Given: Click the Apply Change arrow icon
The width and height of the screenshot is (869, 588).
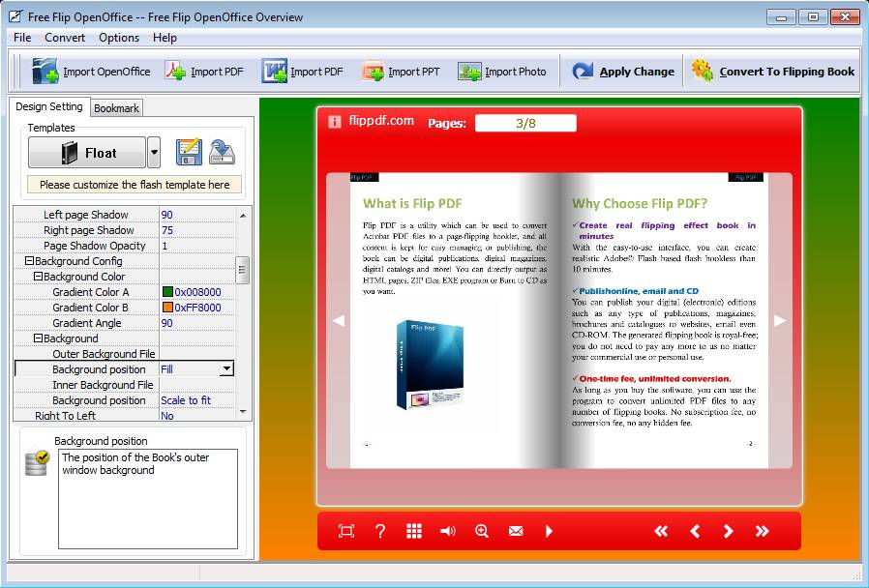Looking at the screenshot, I should [583, 72].
